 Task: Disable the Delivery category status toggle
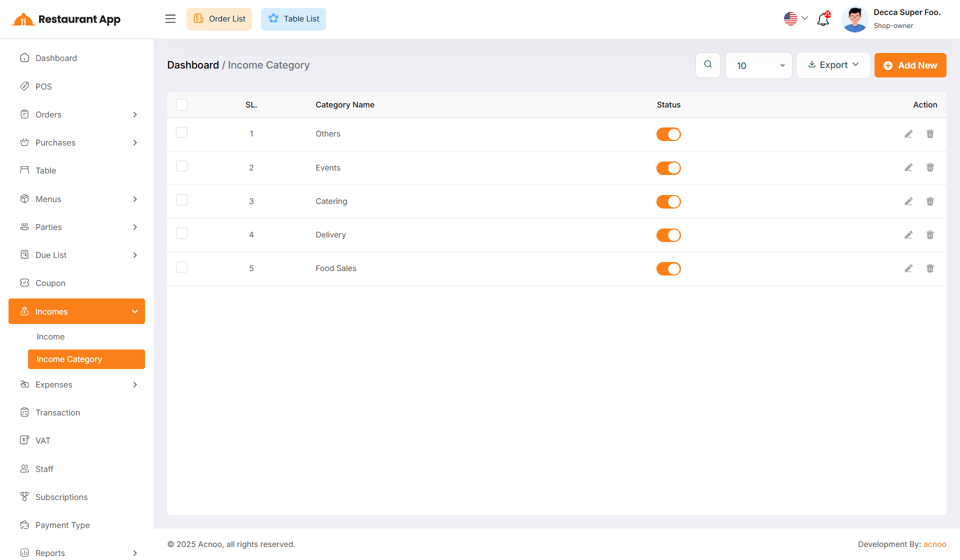pos(668,235)
